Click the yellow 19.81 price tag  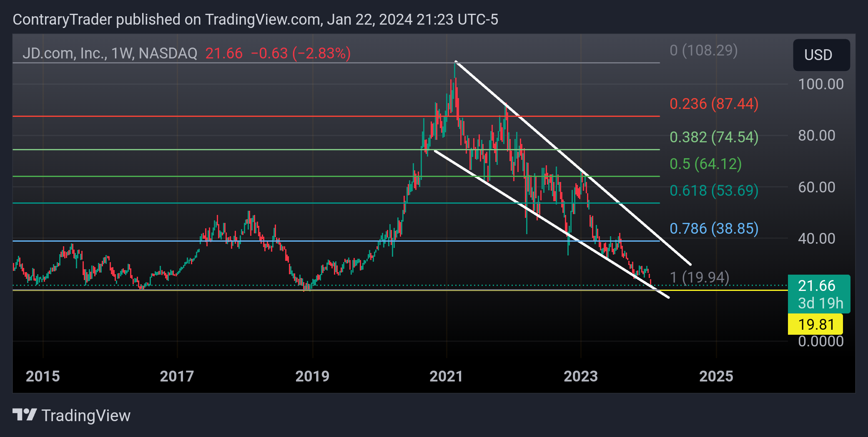point(815,324)
